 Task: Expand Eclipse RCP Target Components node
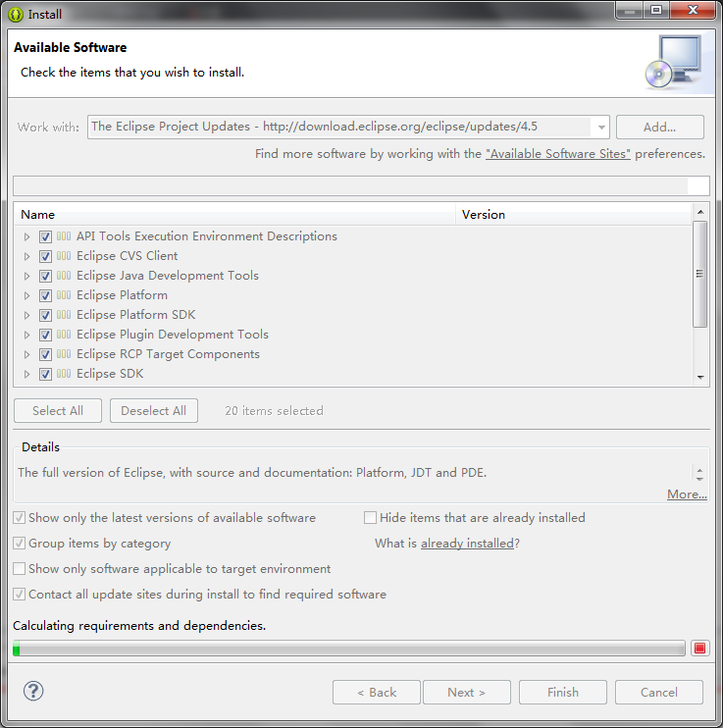(x=26, y=355)
